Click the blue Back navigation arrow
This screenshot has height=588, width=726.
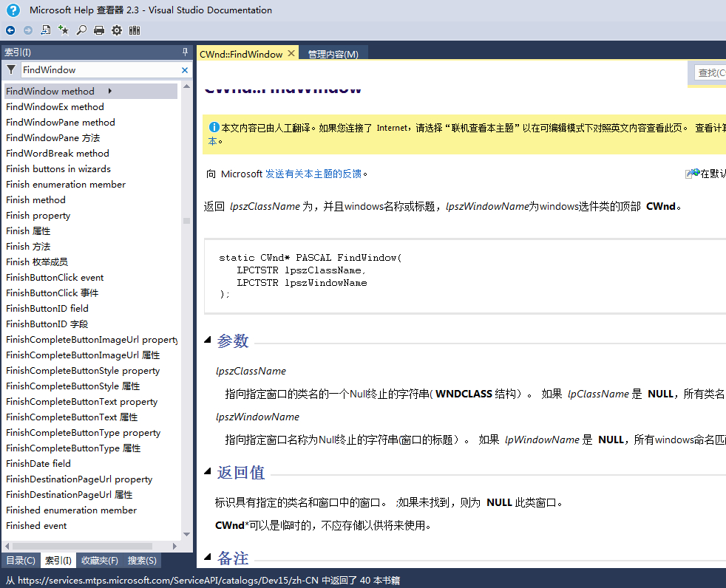[10, 30]
